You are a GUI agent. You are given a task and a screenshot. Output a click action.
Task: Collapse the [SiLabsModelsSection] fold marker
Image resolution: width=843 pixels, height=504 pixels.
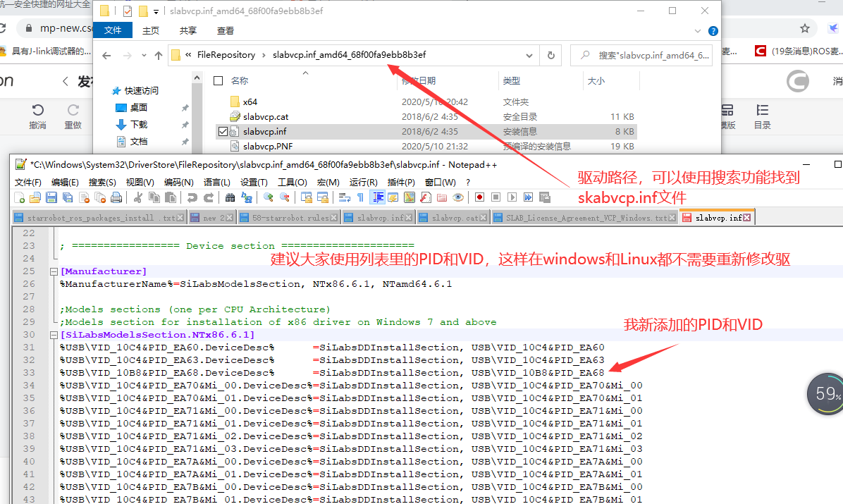[x=53, y=334]
